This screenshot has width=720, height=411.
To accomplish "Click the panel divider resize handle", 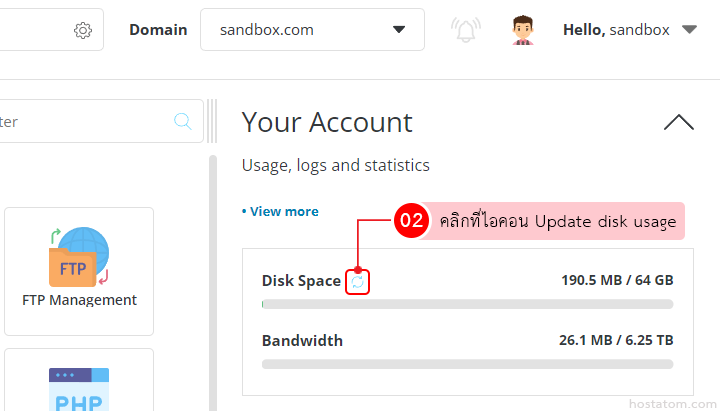I will pyautogui.click(x=211, y=122).
